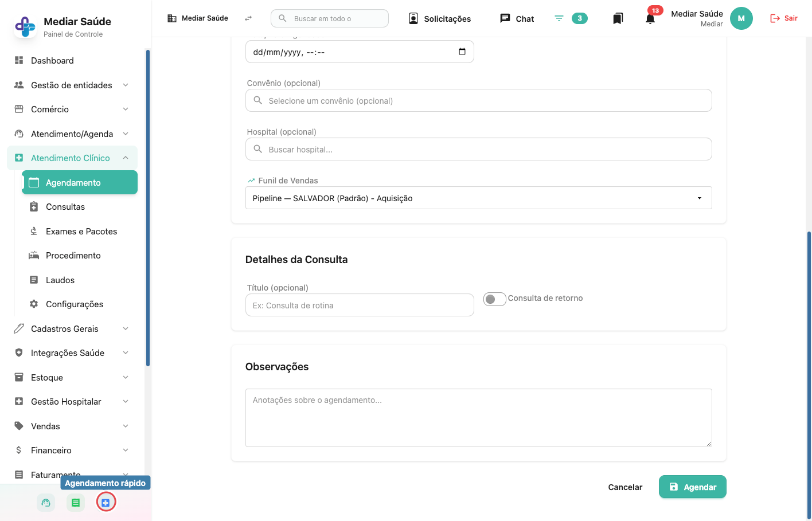Click the headset support icon at sidebar bottom
Viewport: 812px width, 521px height.
(x=46, y=503)
